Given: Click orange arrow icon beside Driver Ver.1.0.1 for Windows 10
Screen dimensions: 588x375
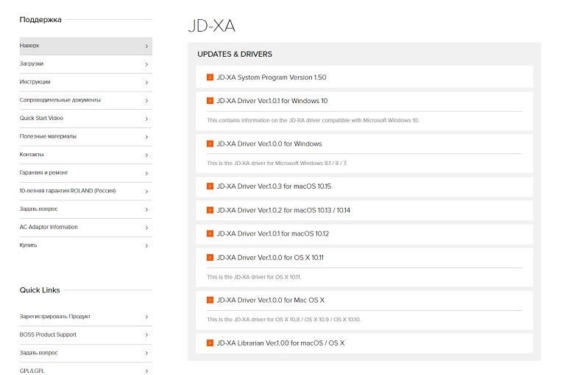Looking at the screenshot, I should 210,101.
